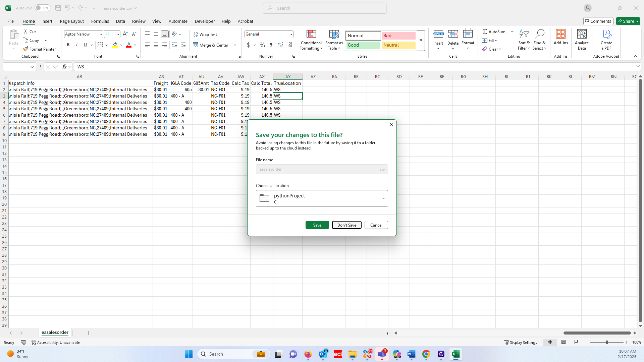Expand Merge & Center options arrow
The height and width of the screenshot is (362, 644).
tap(235, 45)
